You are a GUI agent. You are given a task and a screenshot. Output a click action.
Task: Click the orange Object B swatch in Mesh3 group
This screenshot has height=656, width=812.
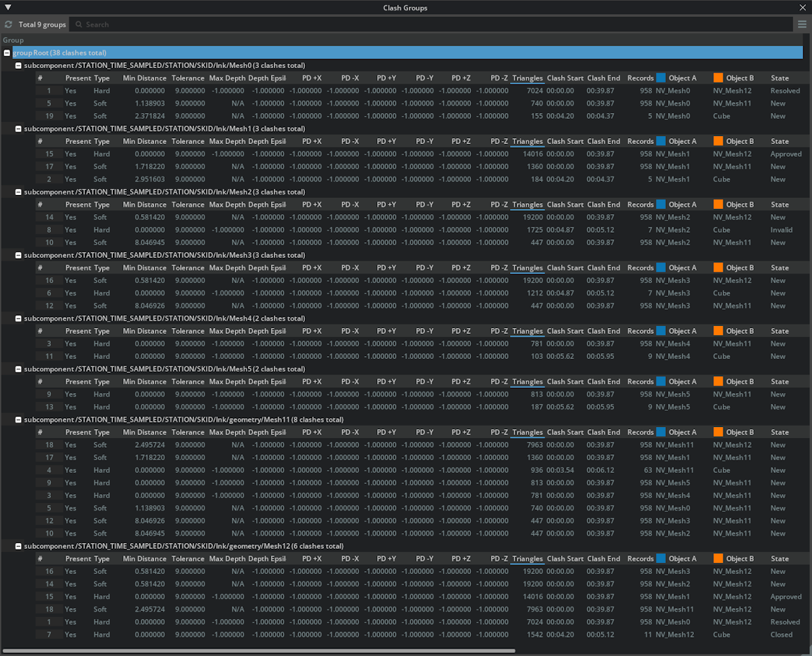718,267
